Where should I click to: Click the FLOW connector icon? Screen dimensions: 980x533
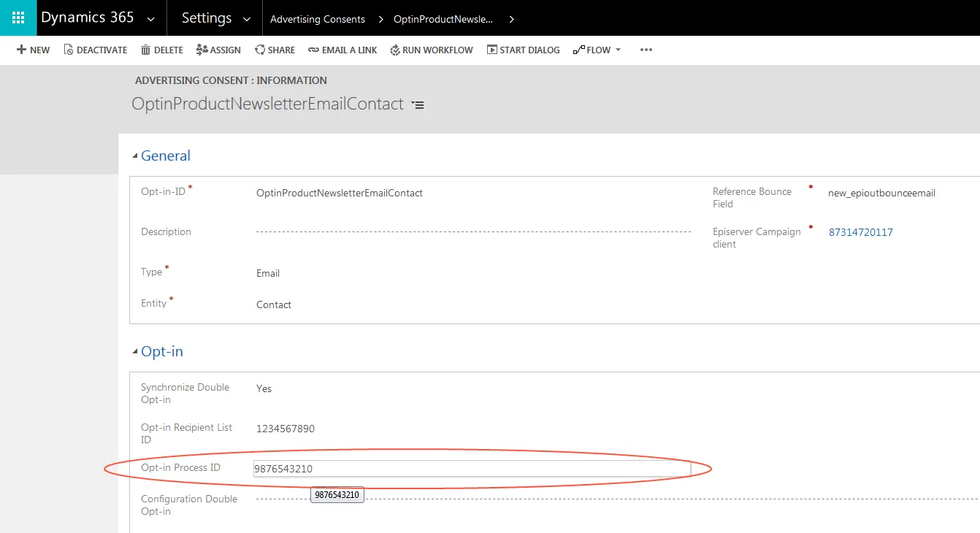[x=579, y=50]
